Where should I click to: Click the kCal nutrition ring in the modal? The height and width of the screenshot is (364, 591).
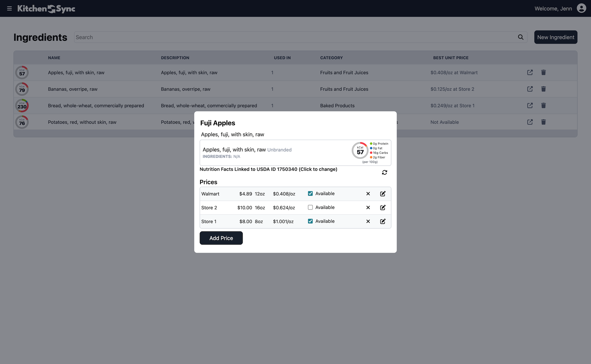[x=360, y=150]
